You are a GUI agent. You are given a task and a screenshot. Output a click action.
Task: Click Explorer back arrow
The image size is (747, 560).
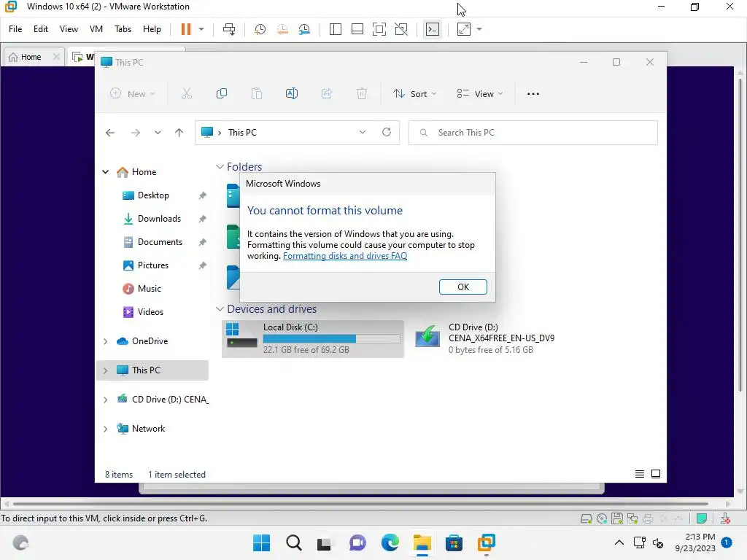tap(110, 133)
